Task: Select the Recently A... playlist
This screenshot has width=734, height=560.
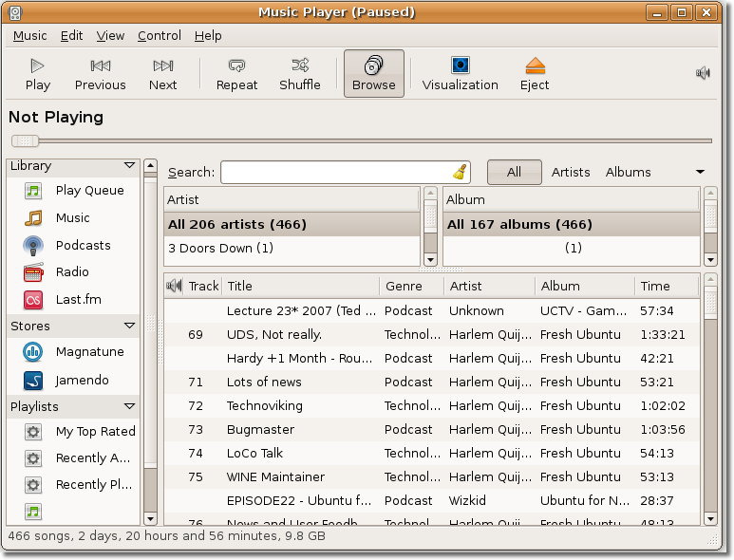Action: [74, 458]
